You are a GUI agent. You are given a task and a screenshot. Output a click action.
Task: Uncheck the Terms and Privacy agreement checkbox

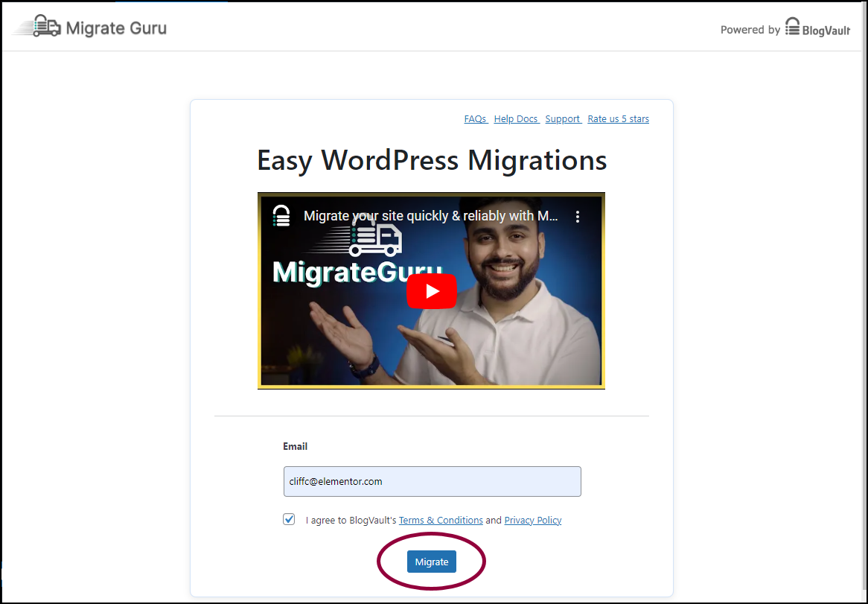289,519
